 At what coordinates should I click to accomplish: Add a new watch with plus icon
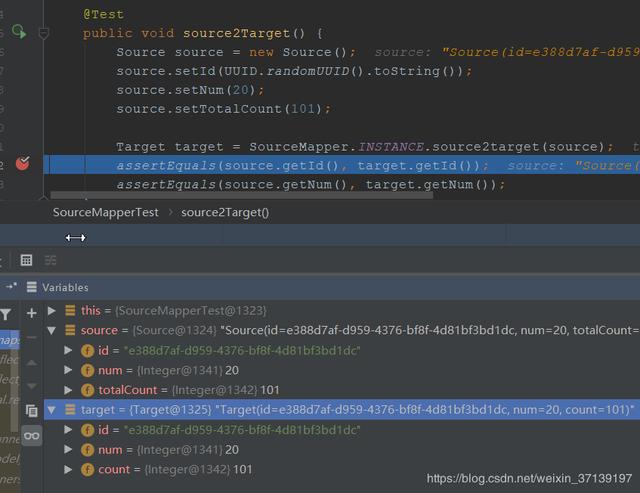(31, 313)
